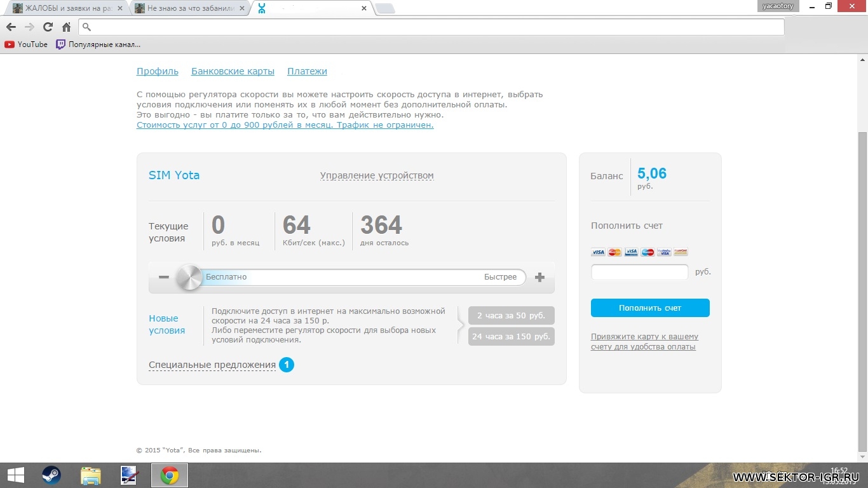Open File Explorer from the taskbar
Image resolution: width=868 pixels, height=488 pixels.
pos(91,475)
